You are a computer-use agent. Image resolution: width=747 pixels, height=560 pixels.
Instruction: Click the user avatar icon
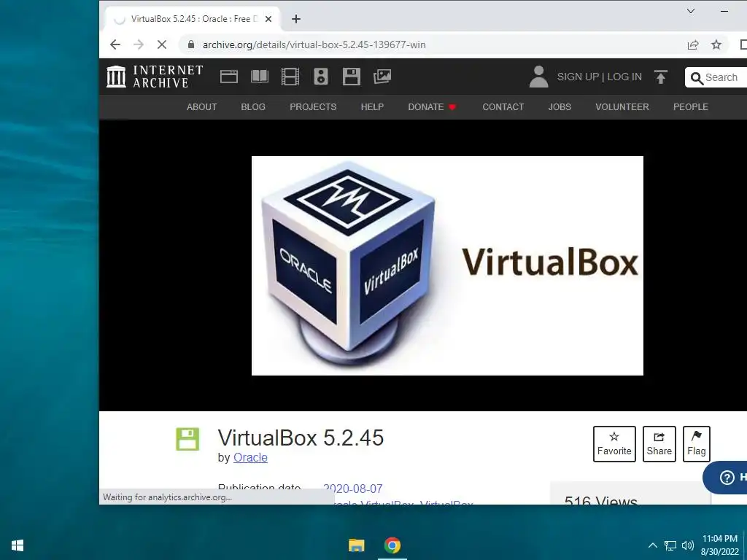[539, 77]
